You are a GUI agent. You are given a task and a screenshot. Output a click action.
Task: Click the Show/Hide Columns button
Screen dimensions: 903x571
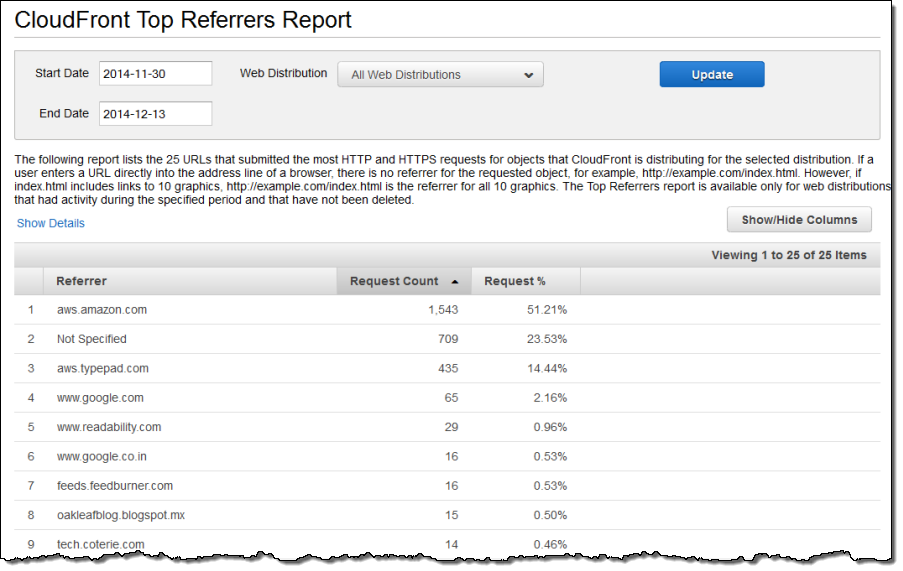[799, 219]
